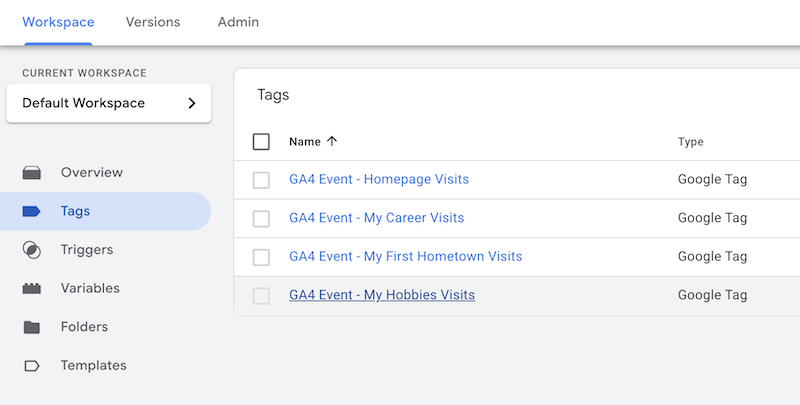Expand the Default Workspace chevron
Viewport: 800px width, 405px height.
(192, 103)
